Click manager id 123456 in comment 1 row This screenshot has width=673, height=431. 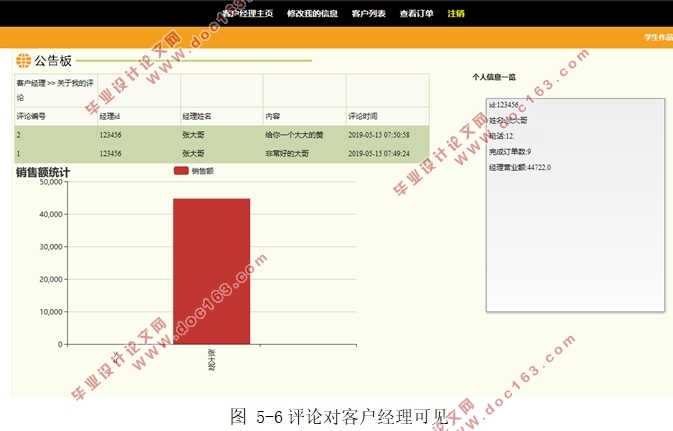[x=110, y=153]
